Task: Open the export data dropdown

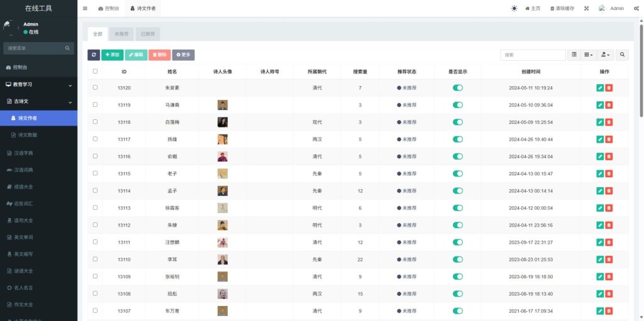Action: (605, 55)
